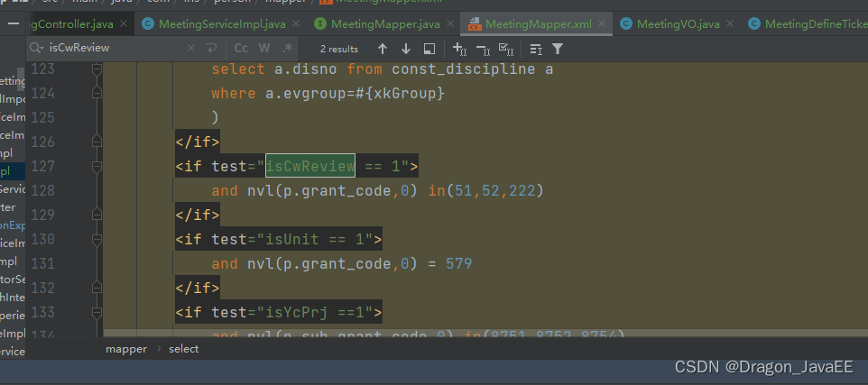Image resolution: width=868 pixels, height=385 pixels.
Task: Collapse fold marker at line 126
Action: (97, 142)
